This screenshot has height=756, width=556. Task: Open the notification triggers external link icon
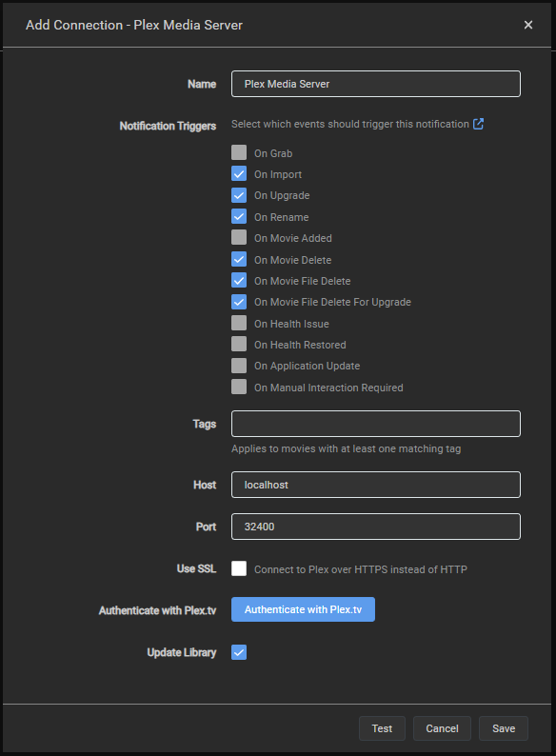(478, 124)
